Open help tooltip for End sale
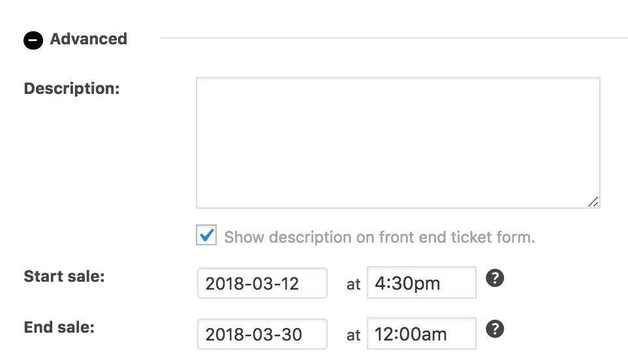628x364 pixels. point(495,329)
